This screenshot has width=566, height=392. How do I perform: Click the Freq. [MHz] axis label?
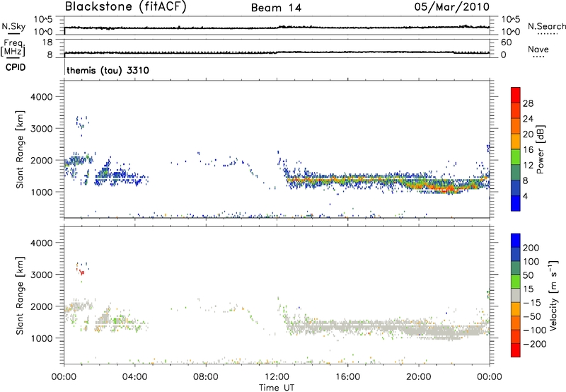click(x=13, y=48)
